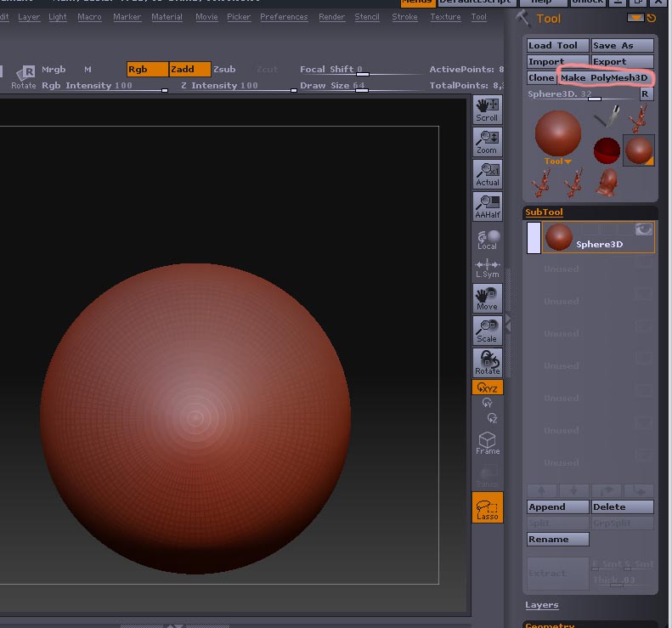Open the Light menu
The image size is (672, 628).
[x=58, y=17]
